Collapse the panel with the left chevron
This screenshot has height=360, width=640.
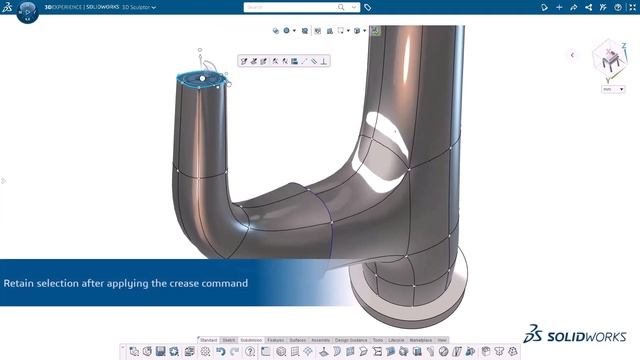coord(572,55)
